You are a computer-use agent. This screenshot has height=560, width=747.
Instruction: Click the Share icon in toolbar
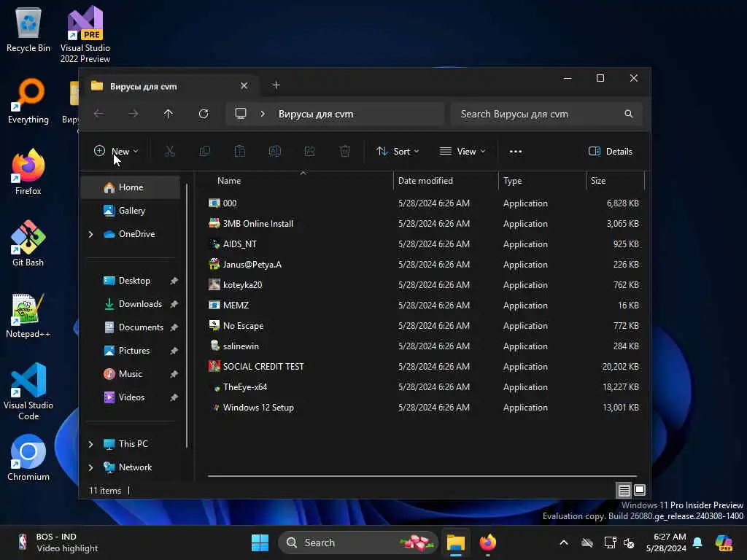309,152
